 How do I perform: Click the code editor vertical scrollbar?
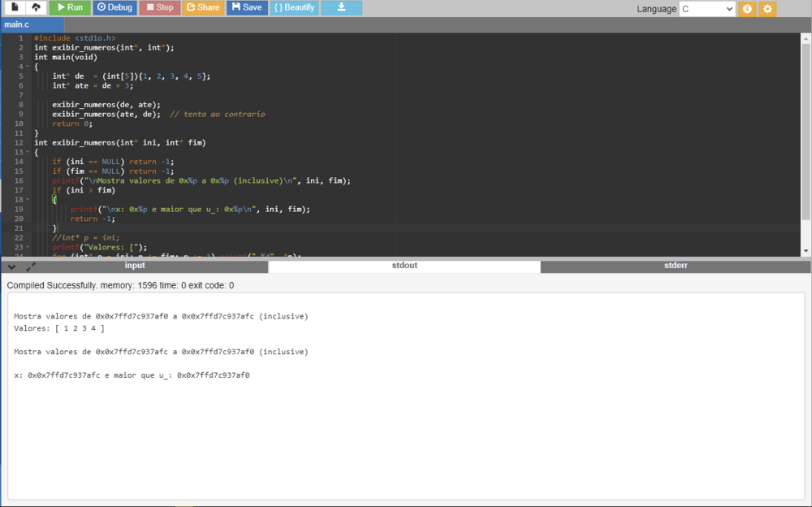click(806, 130)
